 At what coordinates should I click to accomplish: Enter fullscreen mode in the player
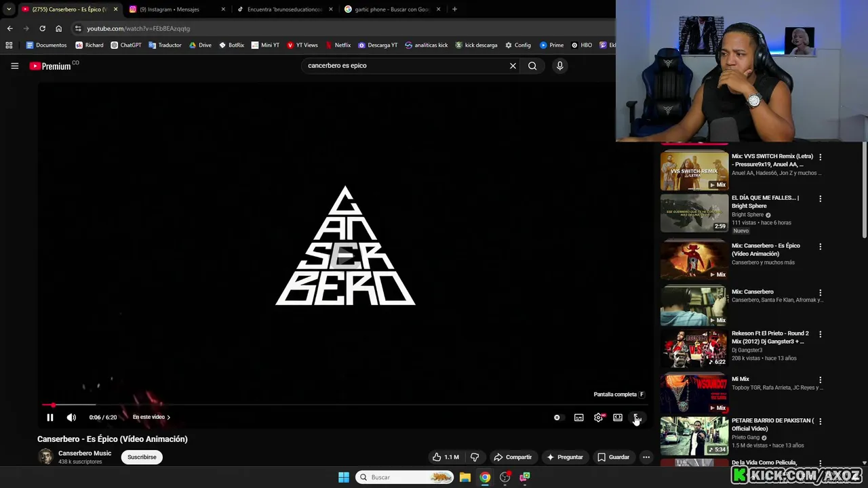(x=637, y=418)
